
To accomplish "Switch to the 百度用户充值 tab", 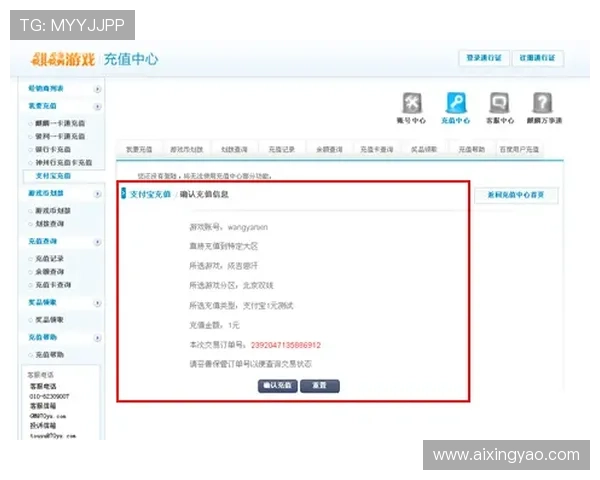I will (x=519, y=149).
